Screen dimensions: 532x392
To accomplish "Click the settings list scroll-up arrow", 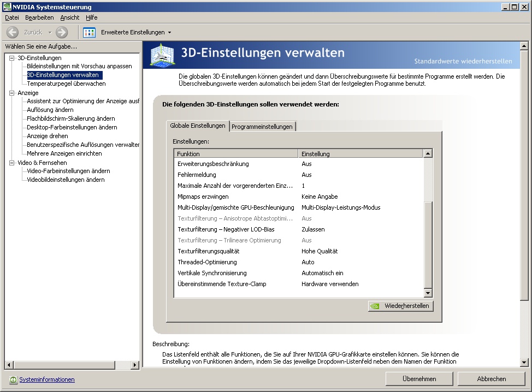I will [x=428, y=153].
